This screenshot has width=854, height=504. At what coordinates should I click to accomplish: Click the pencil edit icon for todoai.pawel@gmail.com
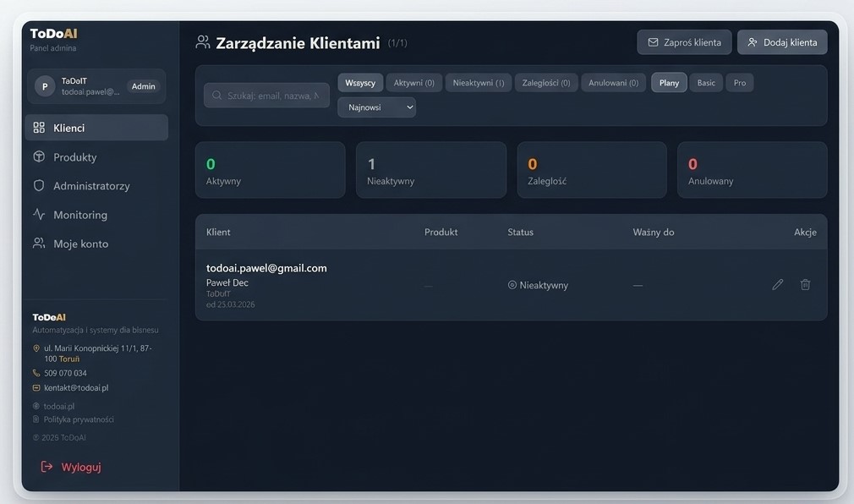point(777,285)
